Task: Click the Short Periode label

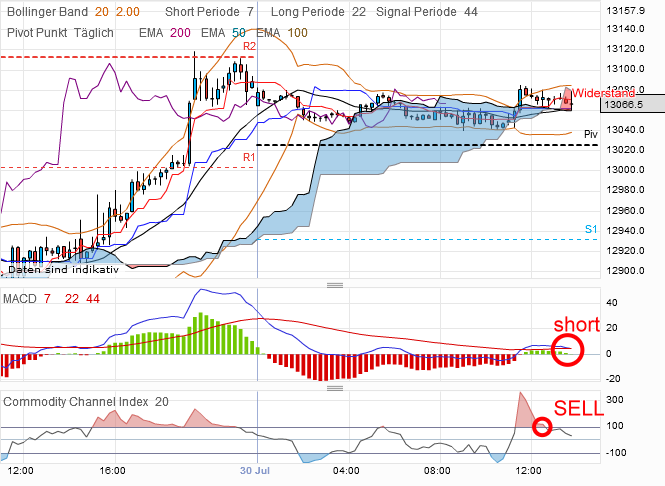Action: click(202, 12)
